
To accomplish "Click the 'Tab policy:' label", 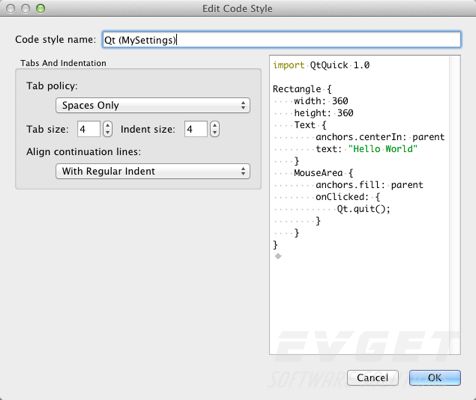I will coord(52,86).
